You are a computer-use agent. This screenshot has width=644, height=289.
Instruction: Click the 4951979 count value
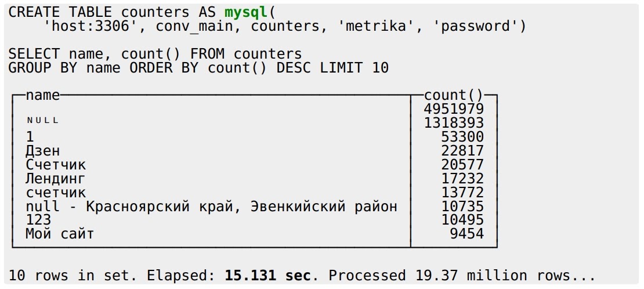[454, 109]
